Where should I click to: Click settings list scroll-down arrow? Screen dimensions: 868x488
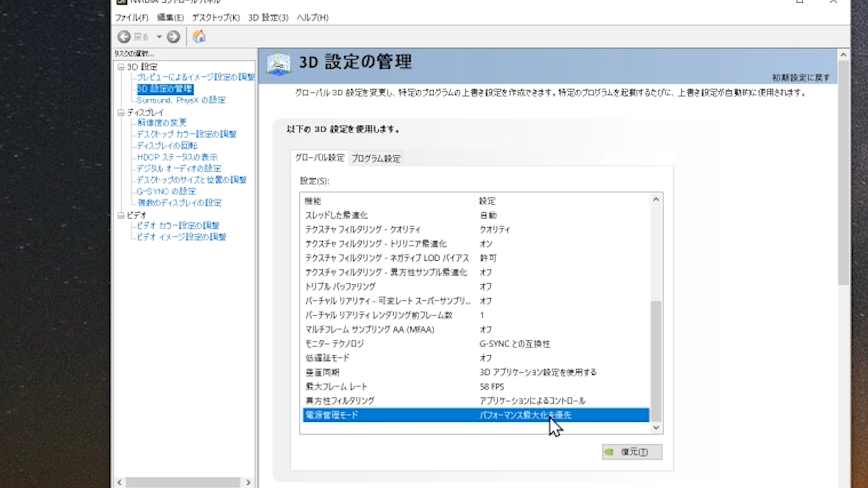click(656, 427)
